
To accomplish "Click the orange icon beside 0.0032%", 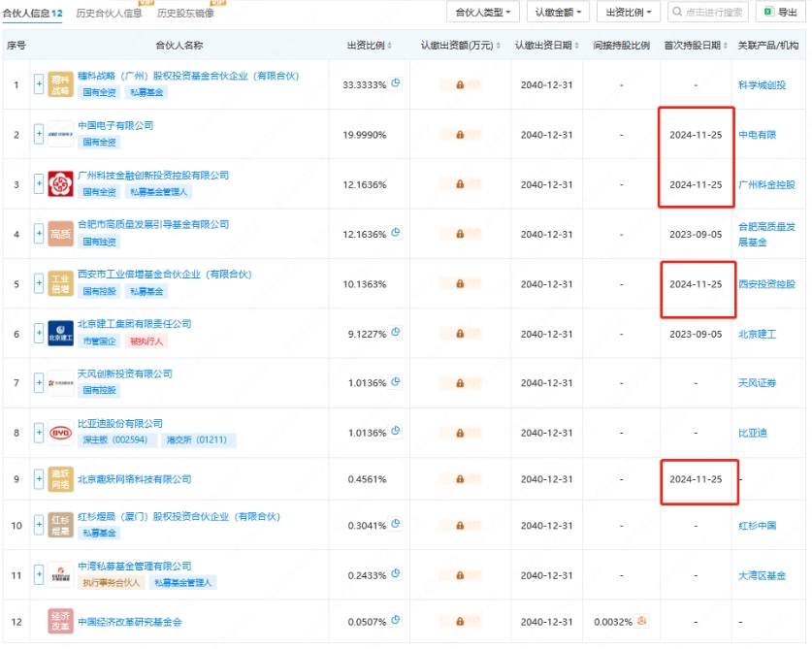I will click(x=641, y=621).
